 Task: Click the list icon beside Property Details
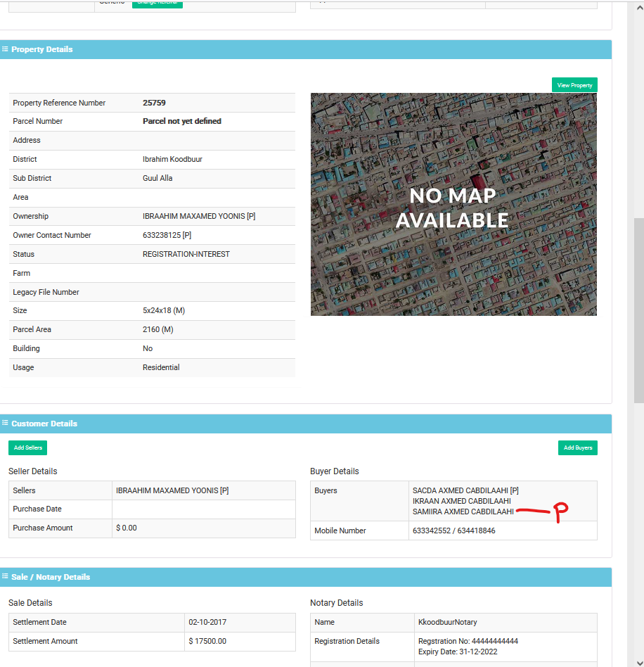pyautogui.click(x=5, y=49)
